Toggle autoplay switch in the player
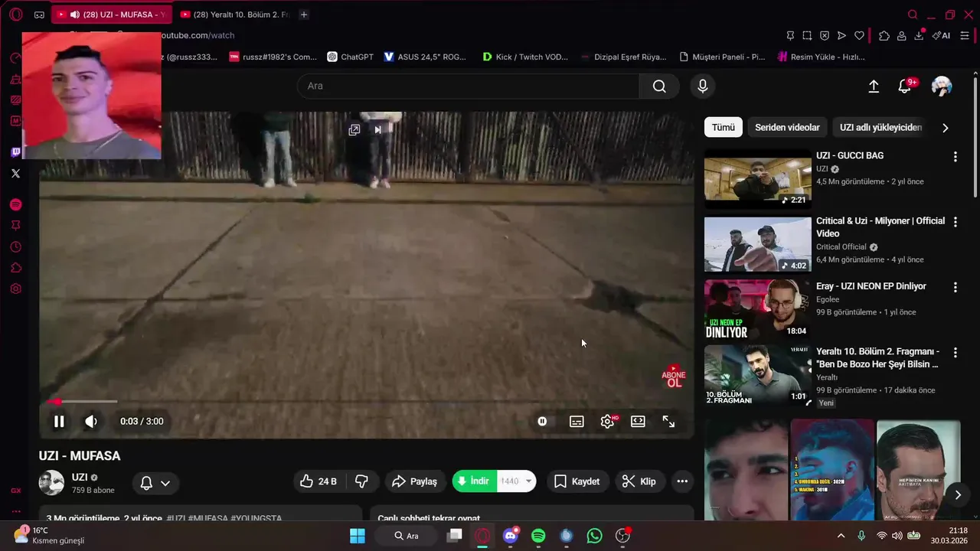 pos(542,421)
